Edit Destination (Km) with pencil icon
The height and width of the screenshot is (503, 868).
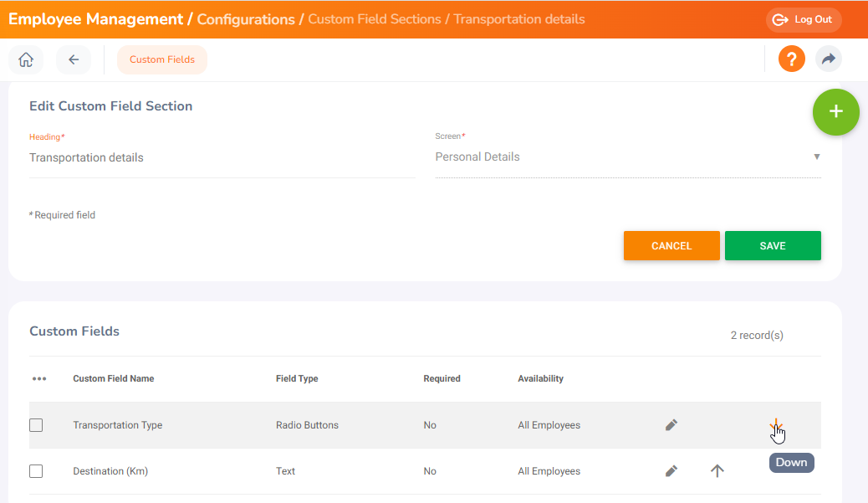click(671, 471)
